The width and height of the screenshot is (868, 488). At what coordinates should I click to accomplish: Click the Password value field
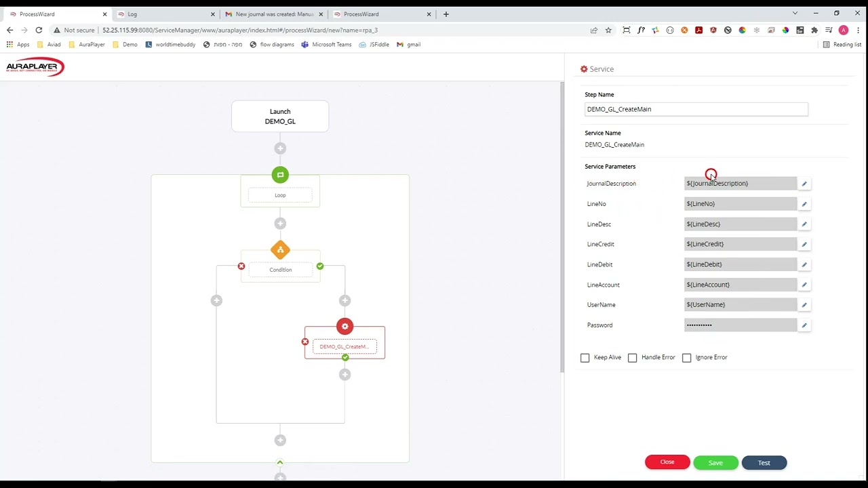(x=741, y=325)
